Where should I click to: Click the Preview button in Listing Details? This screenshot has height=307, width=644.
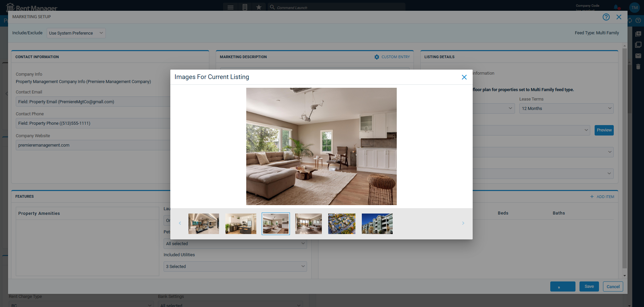(604, 130)
